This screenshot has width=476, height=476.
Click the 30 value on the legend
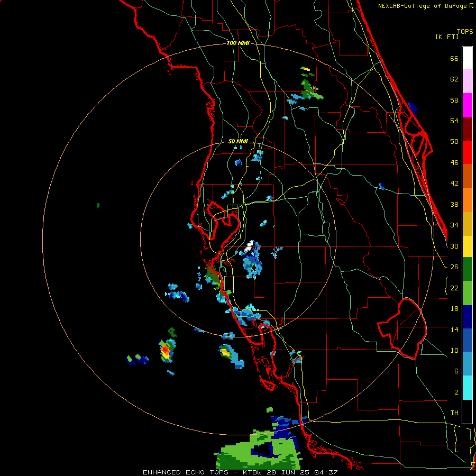(x=454, y=246)
